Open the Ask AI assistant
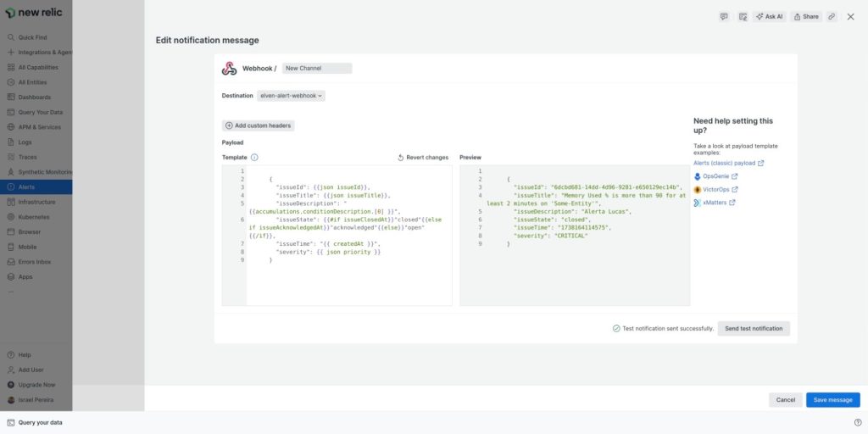Screen dimensions: 868x434 click(x=770, y=16)
